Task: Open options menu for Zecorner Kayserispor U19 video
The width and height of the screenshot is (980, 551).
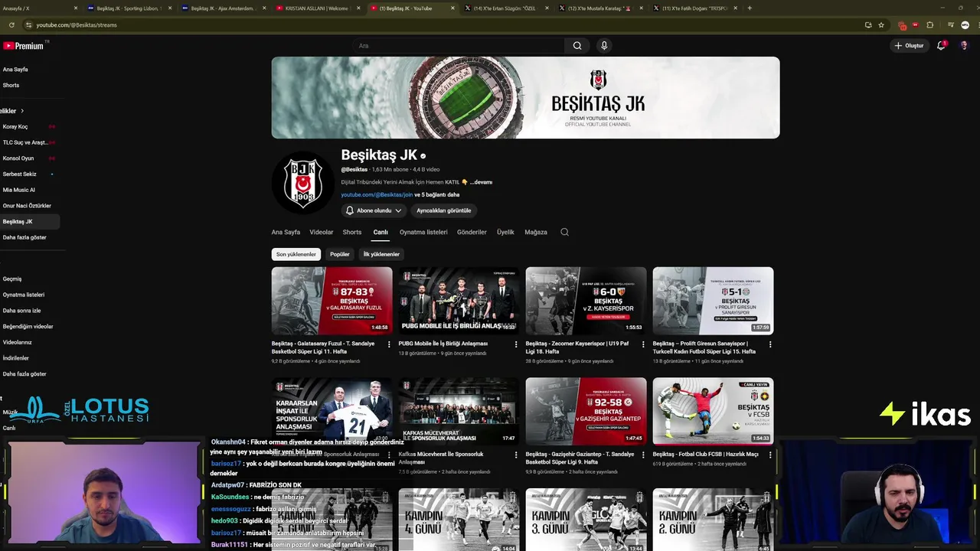Action: 643,344
